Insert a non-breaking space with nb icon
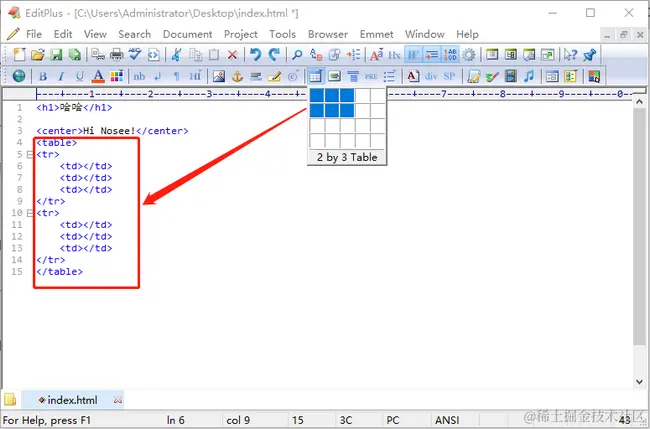This screenshot has width=650, height=429. tap(139, 76)
